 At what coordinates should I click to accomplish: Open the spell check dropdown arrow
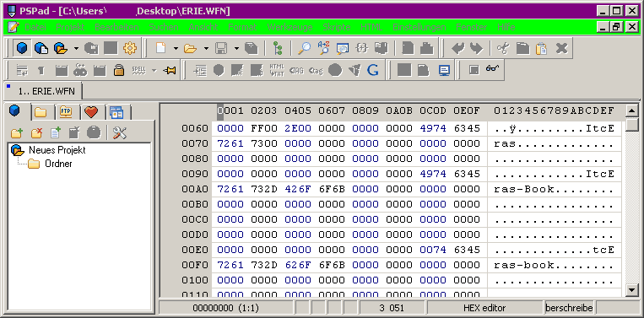(154, 71)
